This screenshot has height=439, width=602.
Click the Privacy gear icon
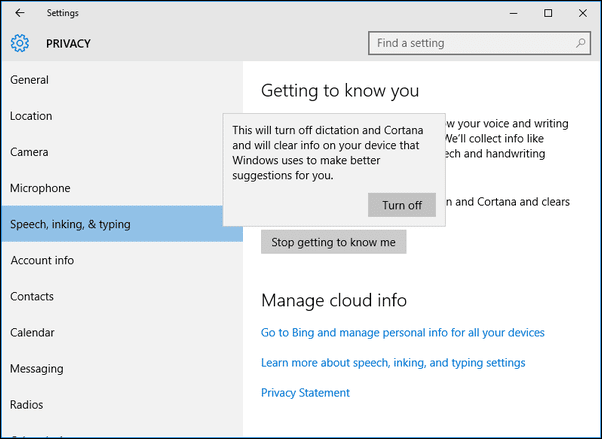pyautogui.click(x=20, y=43)
